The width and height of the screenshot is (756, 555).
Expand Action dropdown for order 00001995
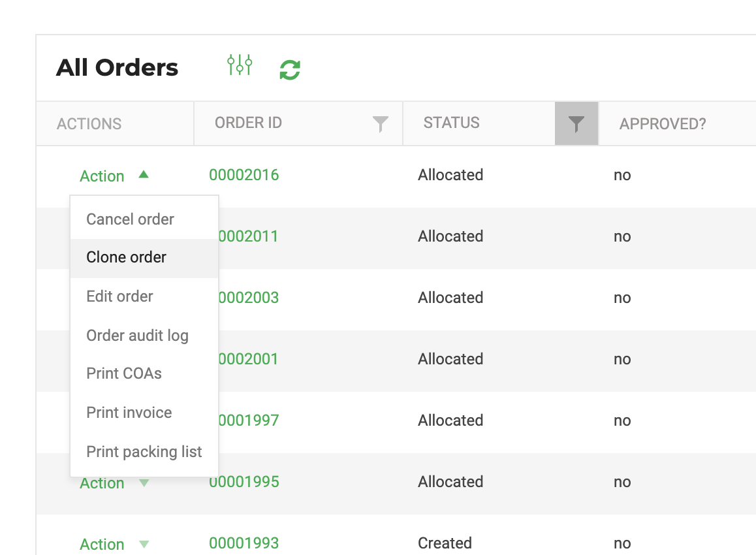tap(114, 483)
